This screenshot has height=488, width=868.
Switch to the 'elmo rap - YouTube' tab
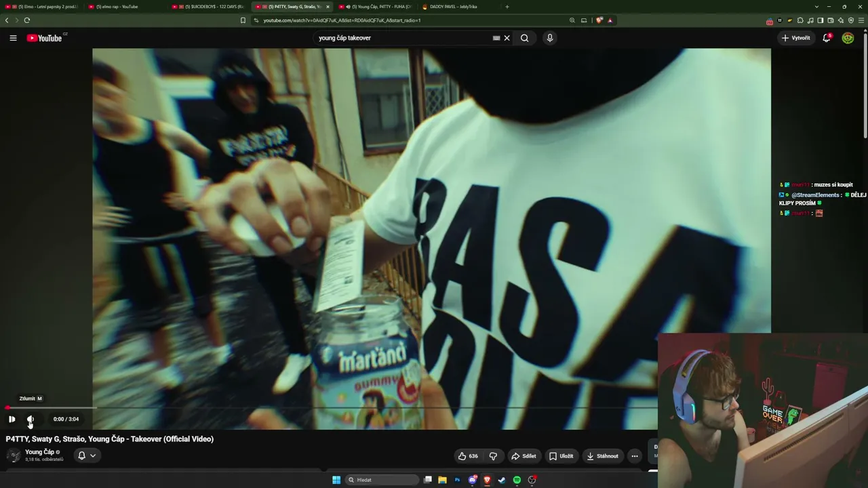125,7
